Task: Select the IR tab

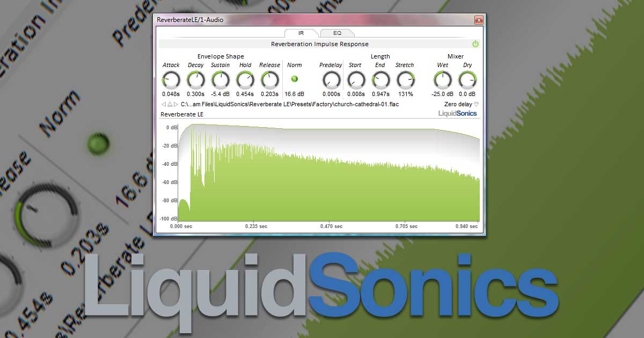Action: 301,33
